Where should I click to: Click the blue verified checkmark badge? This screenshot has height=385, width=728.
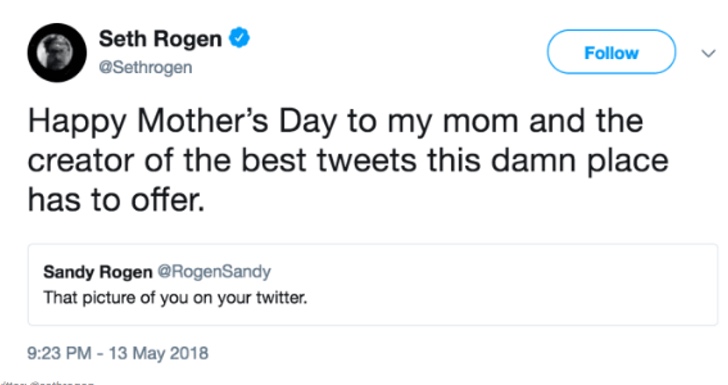[239, 38]
